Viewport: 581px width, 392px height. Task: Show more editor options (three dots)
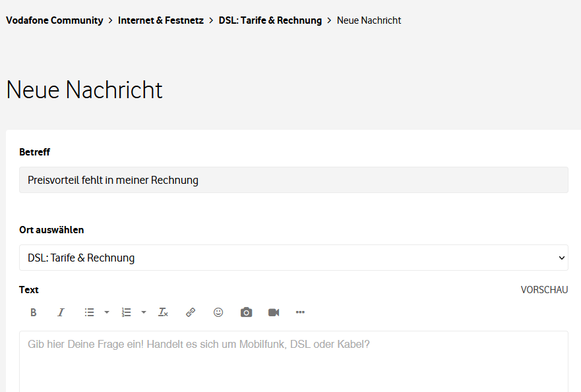pos(300,312)
